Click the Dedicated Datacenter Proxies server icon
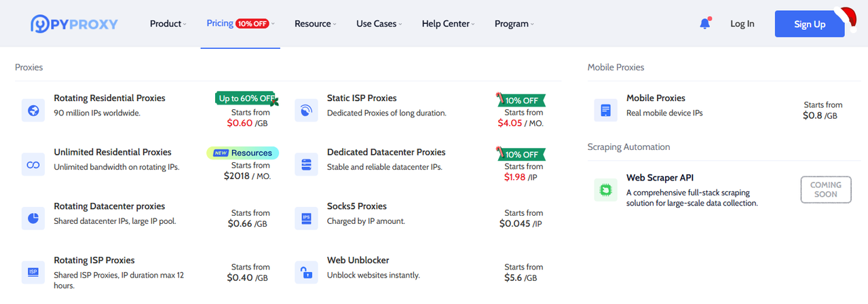 pos(306,164)
